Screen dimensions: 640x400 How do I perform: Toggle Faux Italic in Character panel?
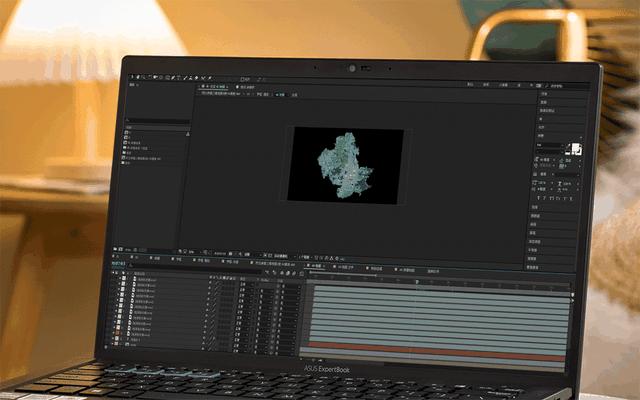pyautogui.click(x=545, y=198)
